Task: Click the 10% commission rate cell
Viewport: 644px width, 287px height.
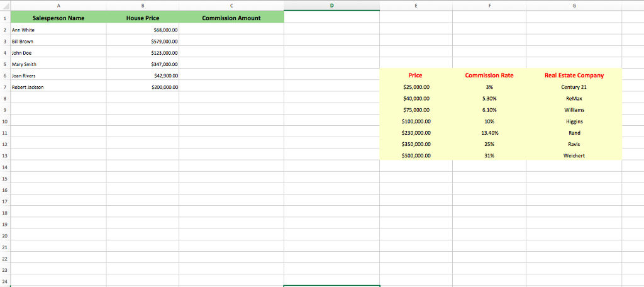Action: tap(489, 121)
